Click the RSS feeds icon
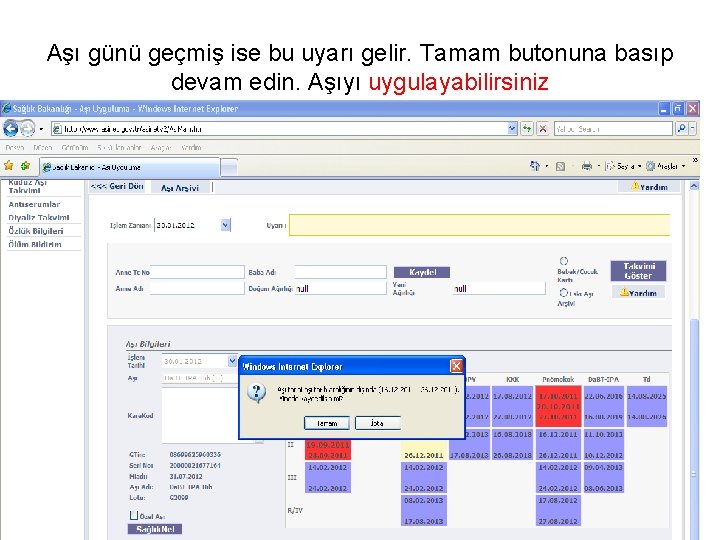Viewport: 720px width, 540px height. click(560, 166)
